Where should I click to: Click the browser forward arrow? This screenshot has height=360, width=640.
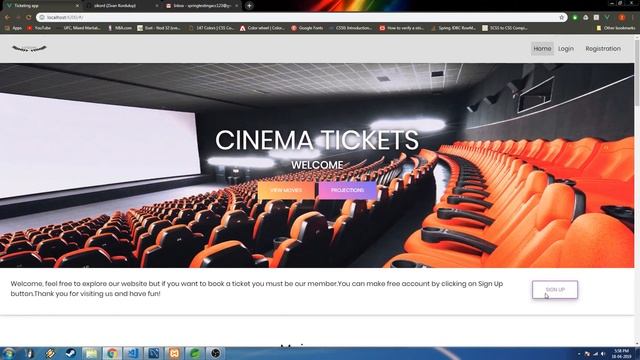pyautogui.click(x=18, y=17)
